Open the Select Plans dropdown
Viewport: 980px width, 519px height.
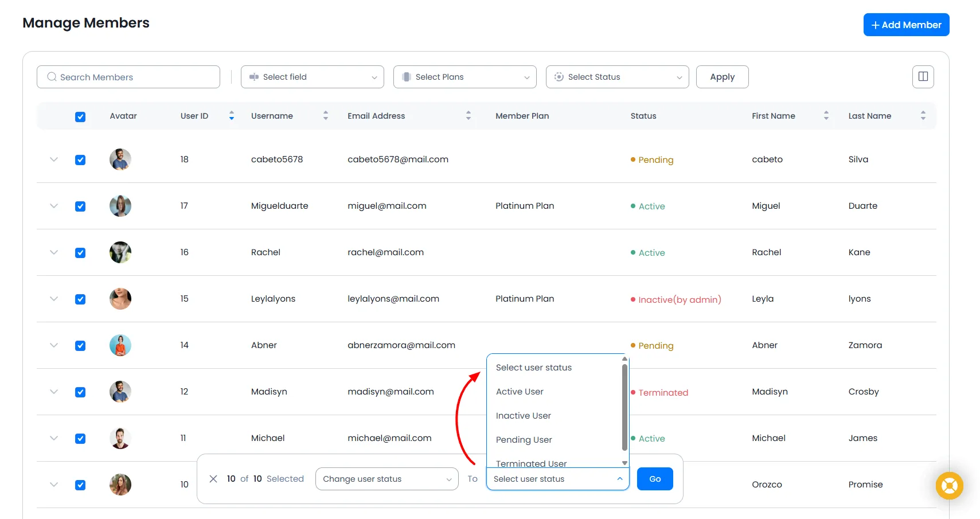tap(464, 76)
